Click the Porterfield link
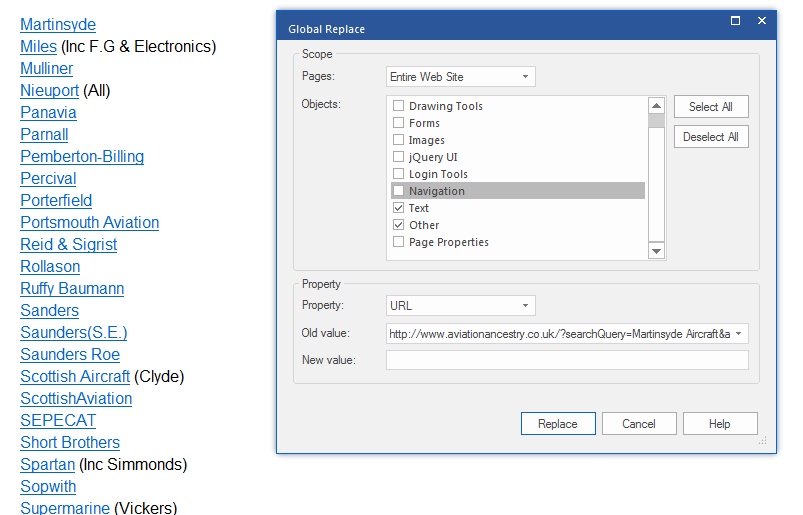 [56, 201]
